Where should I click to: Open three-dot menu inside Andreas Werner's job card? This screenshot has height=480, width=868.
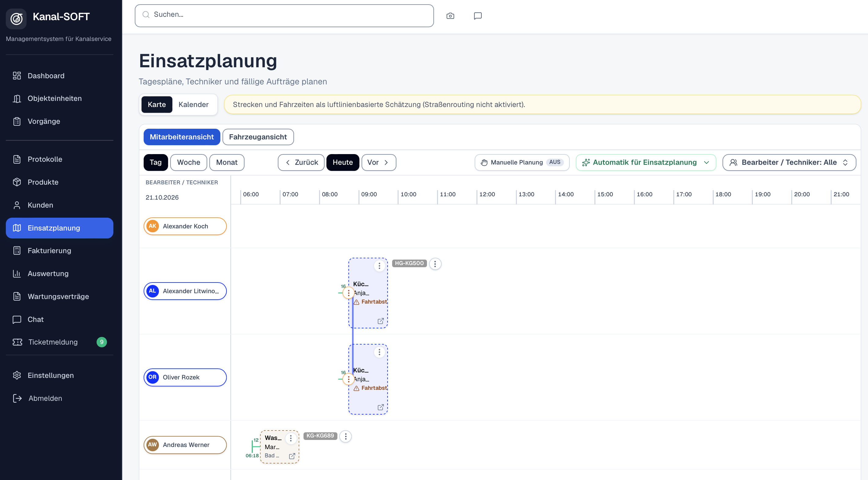[x=291, y=438]
